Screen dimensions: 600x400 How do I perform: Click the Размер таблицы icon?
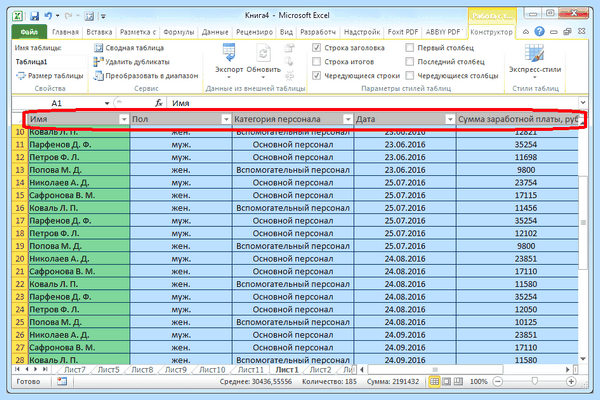20,76
